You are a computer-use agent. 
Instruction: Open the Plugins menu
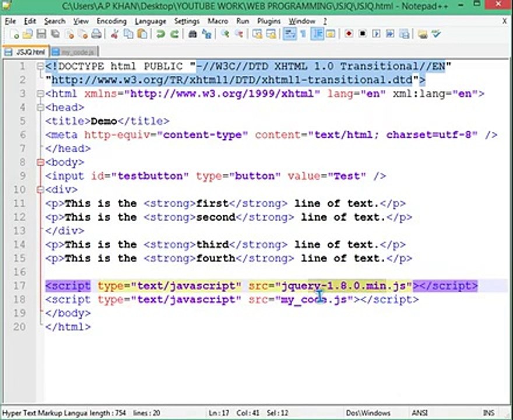click(269, 21)
